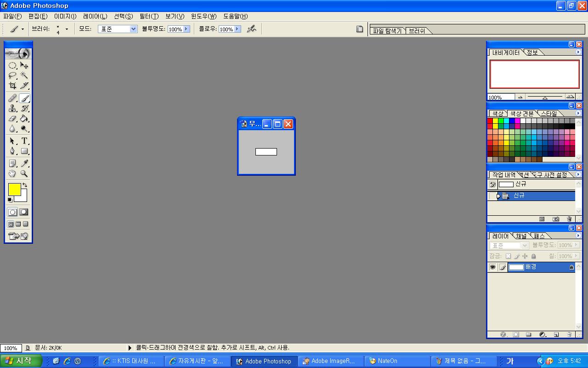Pick the Paint Bucket tool

tap(24, 119)
